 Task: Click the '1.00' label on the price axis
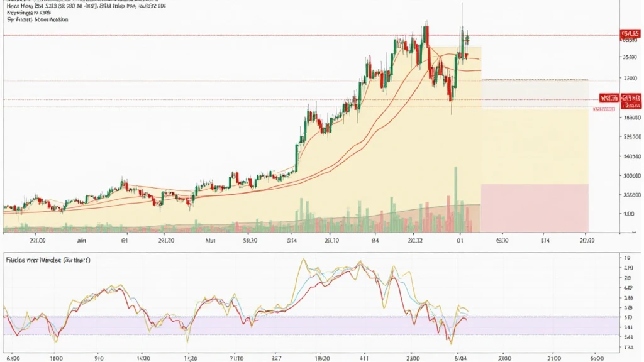[628, 214]
